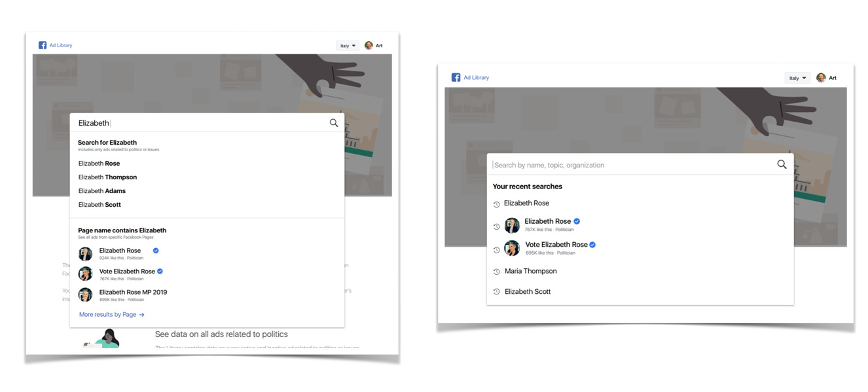Viewport: 868px width, 392px height.
Task: Click history clock icon beside Elizabeth Scott, right window
Action: click(496, 292)
